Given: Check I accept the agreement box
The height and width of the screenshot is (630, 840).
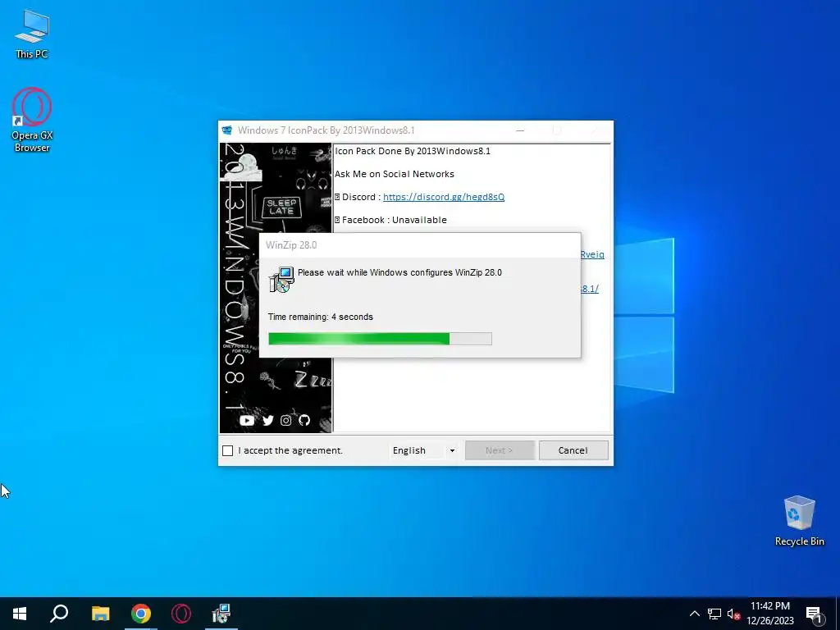Looking at the screenshot, I should pyautogui.click(x=228, y=450).
